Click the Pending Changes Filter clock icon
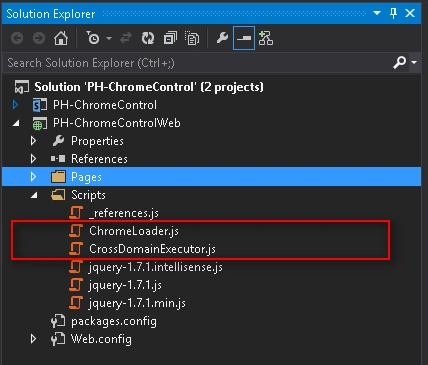 [93, 38]
